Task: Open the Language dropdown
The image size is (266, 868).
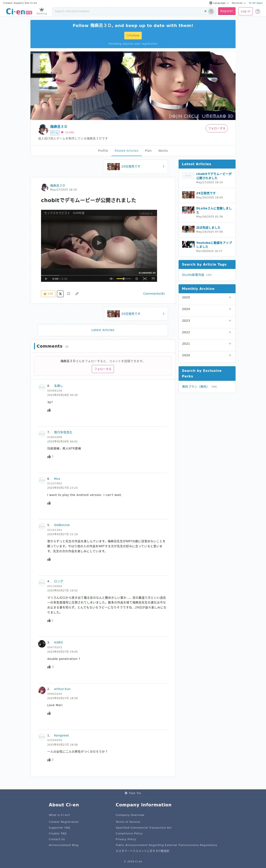Action: (219, 3)
